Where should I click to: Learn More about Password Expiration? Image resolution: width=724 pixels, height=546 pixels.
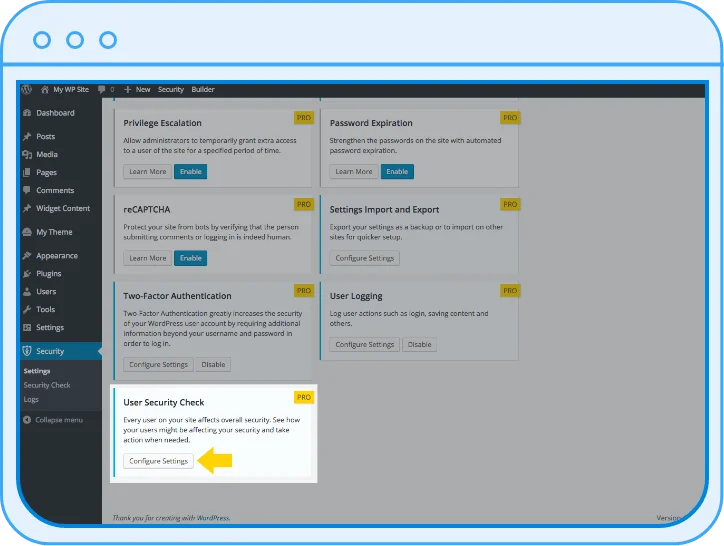click(354, 171)
